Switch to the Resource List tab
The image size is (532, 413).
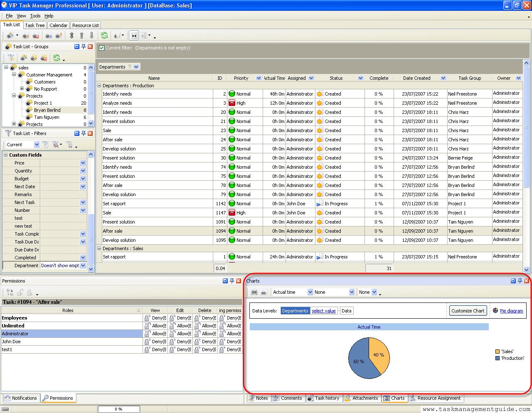(86, 25)
